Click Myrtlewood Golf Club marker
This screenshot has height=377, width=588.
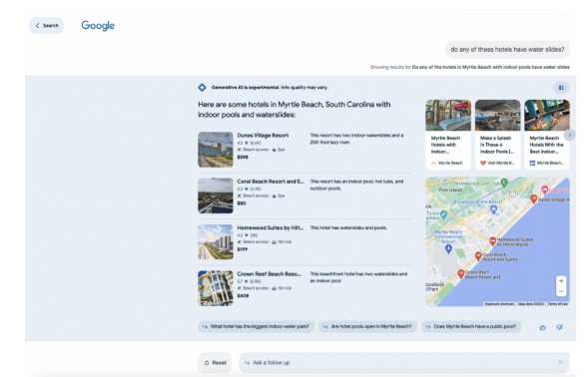tap(504, 183)
